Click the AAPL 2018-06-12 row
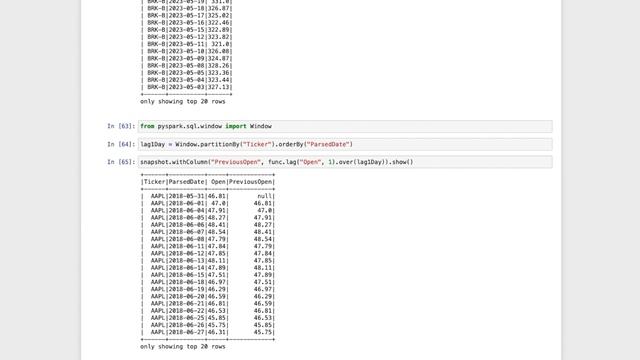 208,253
